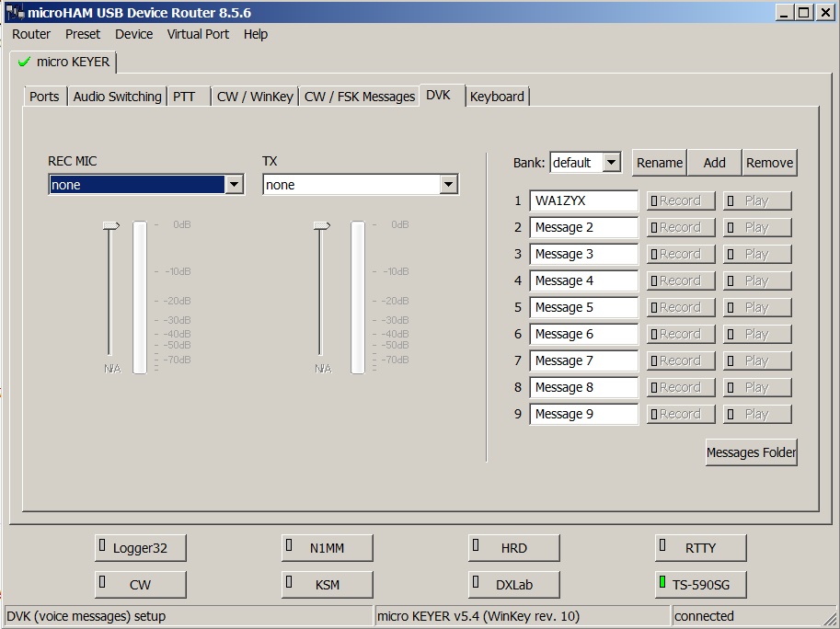840x629 pixels.
Task: Toggle the active TS-590SG preset button
Action: point(700,585)
